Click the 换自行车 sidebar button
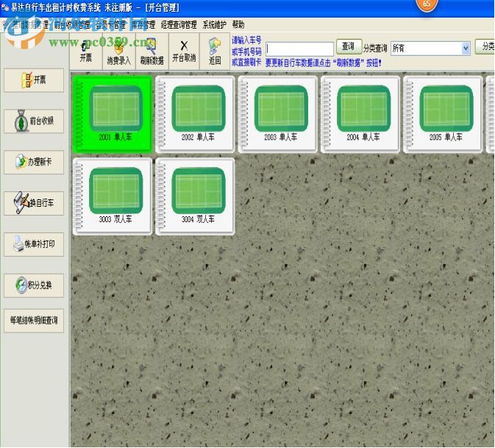The width and height of the screenshot is (495, 448). click(x=34, y=203)
